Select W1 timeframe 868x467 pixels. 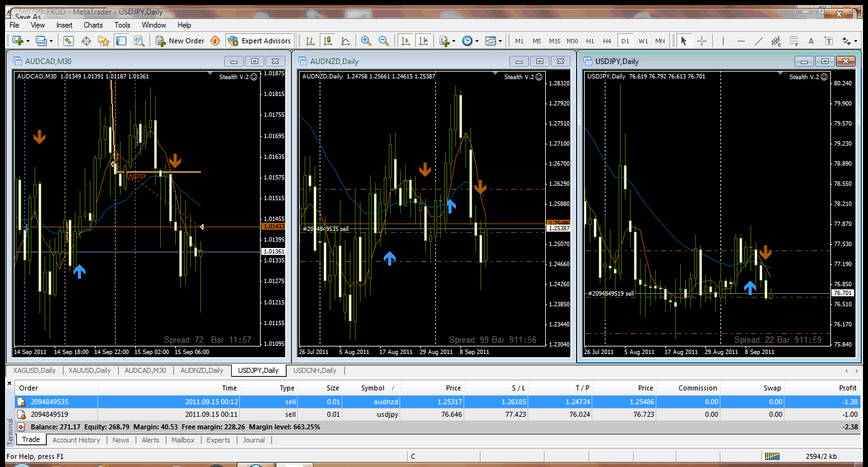pos(643,41)
